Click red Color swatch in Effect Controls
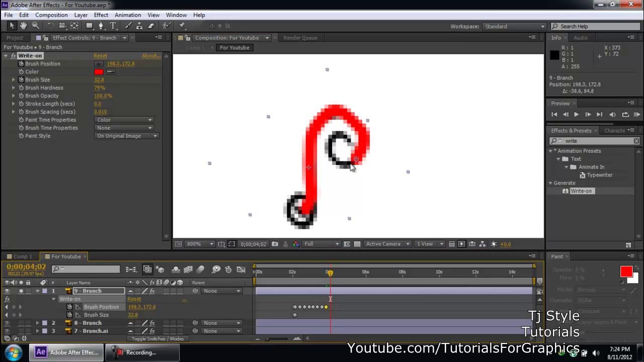The width and height of the screenshot is (644, 362). click(99, 71)
